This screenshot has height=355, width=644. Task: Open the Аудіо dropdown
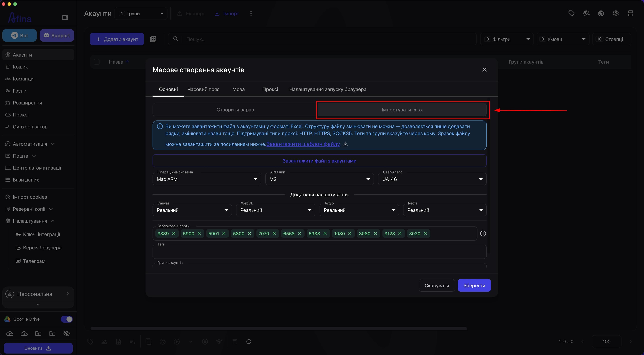tap(359, 210)
